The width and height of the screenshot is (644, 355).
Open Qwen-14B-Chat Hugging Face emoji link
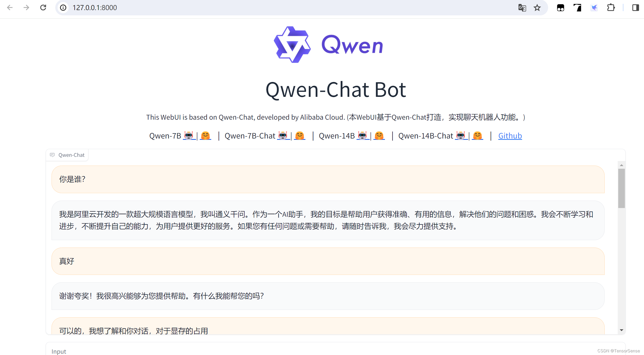pyautogui.click(x=477, y=136)
